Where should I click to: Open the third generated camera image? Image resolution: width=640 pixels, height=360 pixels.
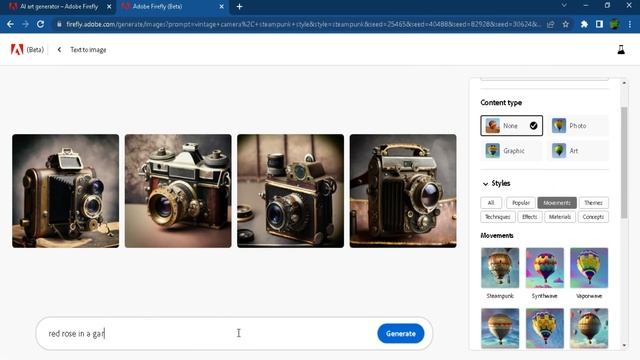[291, 191]
